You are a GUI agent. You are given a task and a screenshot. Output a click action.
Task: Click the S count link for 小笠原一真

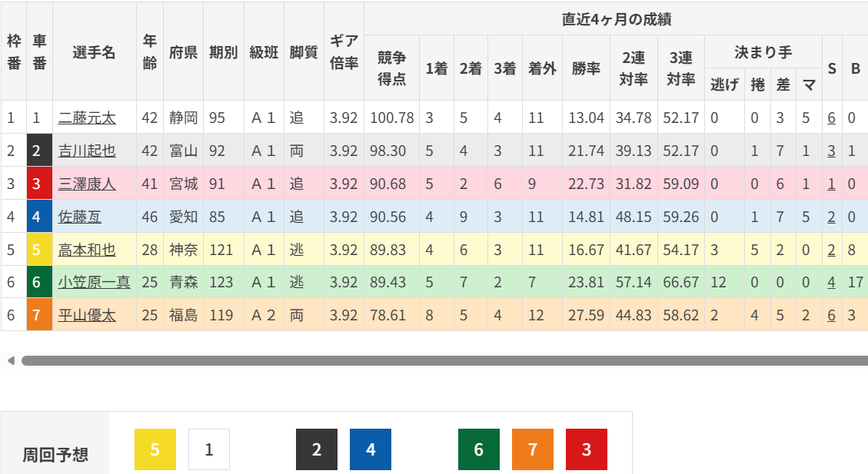coord(831,283)
